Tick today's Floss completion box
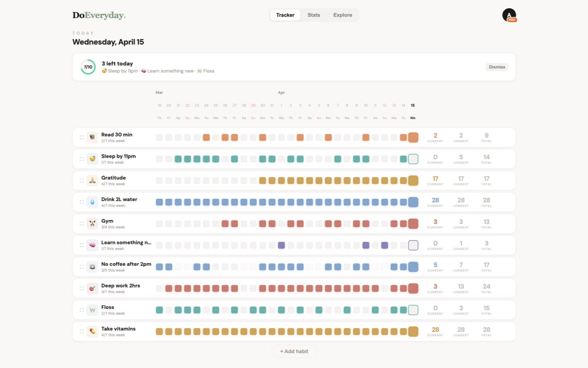Screen dimensions: 588x368 click(x=413, y=310)
